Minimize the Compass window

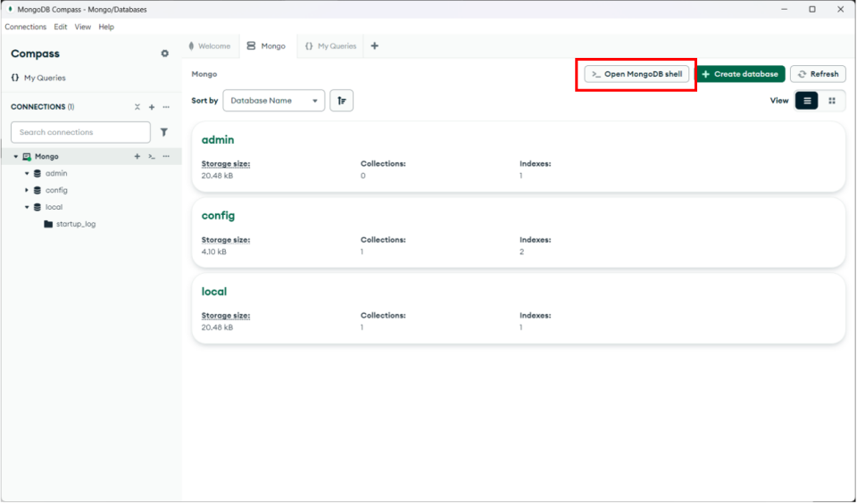pos(785,9)
